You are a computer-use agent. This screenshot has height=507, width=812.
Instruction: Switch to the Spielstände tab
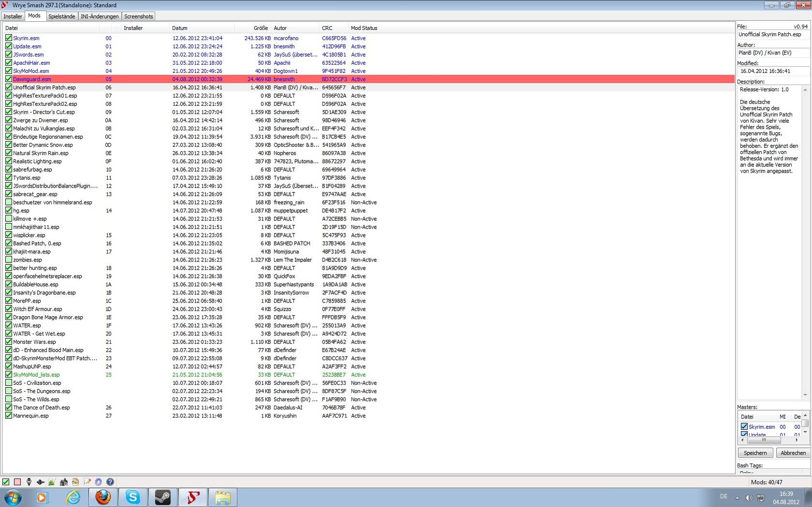[61, 16]
